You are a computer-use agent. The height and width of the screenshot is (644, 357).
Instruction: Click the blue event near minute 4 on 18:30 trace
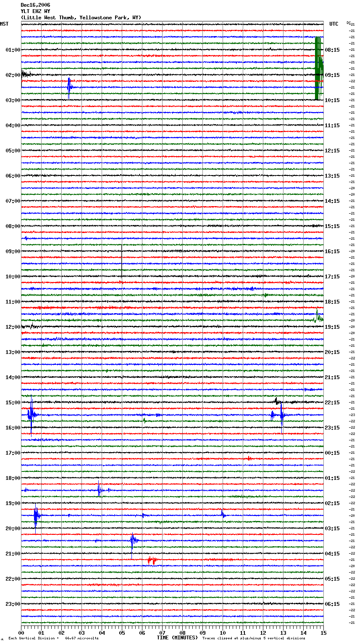point(99,490)
